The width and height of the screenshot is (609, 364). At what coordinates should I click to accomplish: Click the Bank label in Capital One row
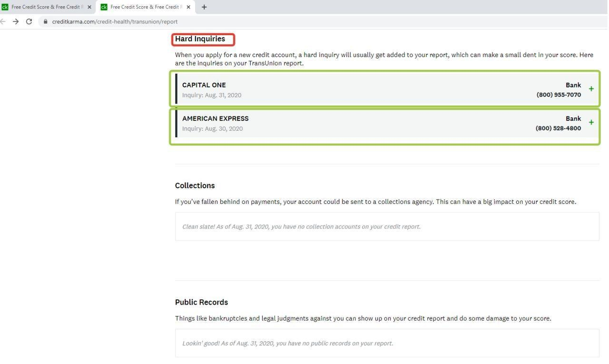pyautogui.click(x=573, y=85)
